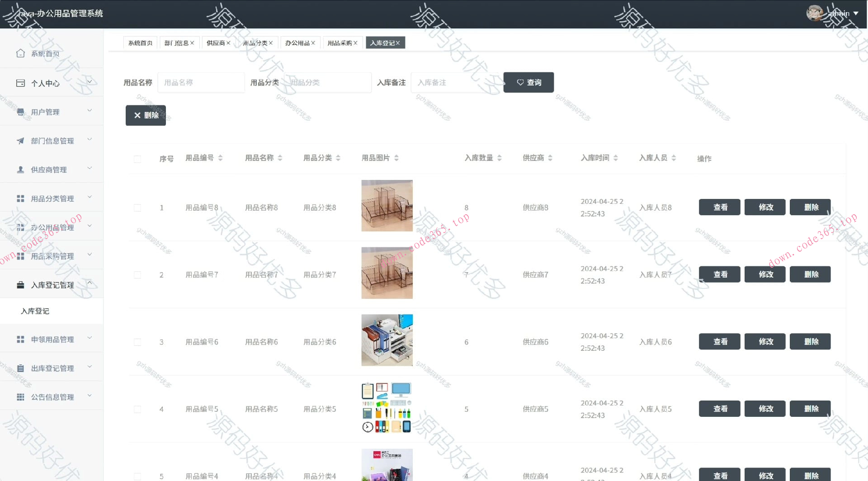The width and height of the screenshot is (868, 481).
Task: Open the 用品采购 tab
Action: tap(340, 42)
